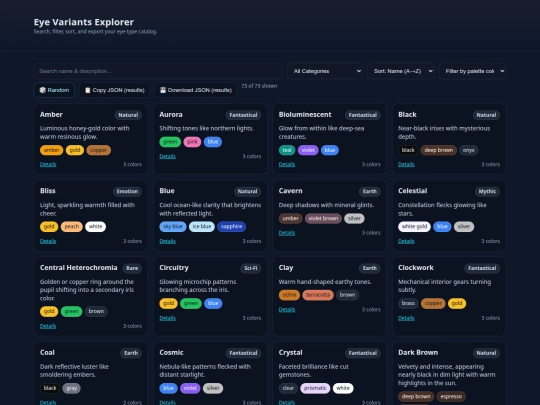
Task: Open the Sort: Name (A→Z) dropdown
Action: click(401, 71)
